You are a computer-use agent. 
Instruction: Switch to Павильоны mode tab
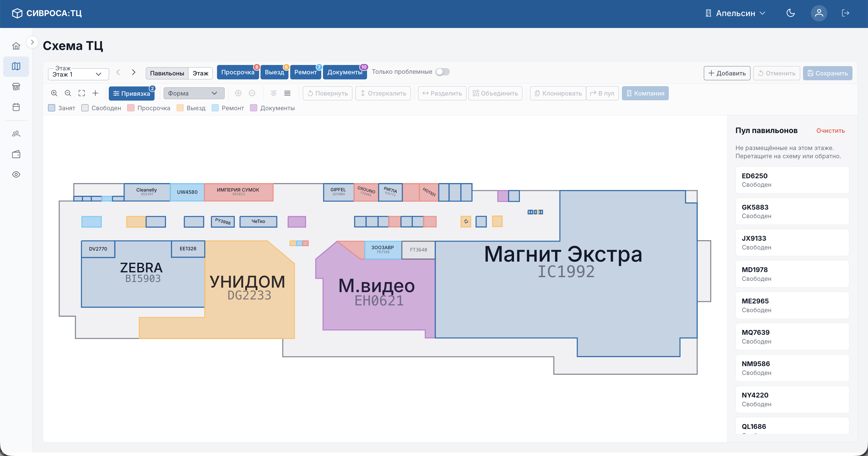tap(167, 73)
